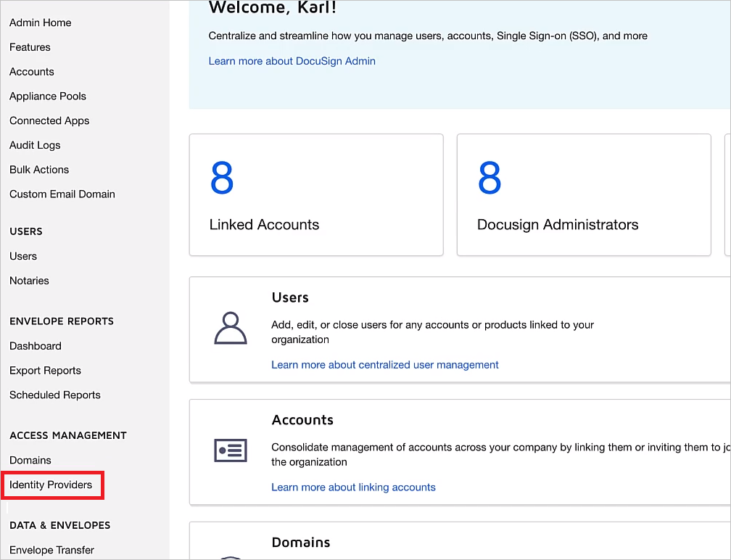Open Audit Logs
This screenshot has width=731, height=560.
point(35,145)
